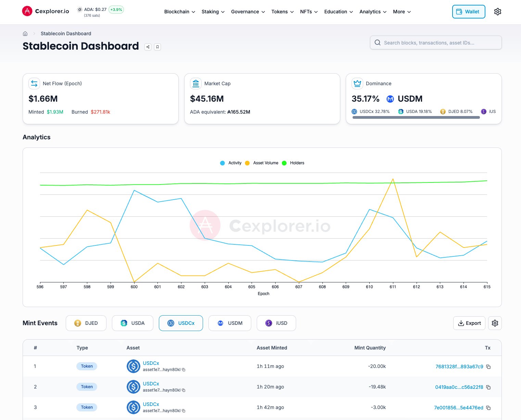Click the share icon beside Stablecoin Dashboard title
Viewport: 521px width, 420px height.
(148, 47)
